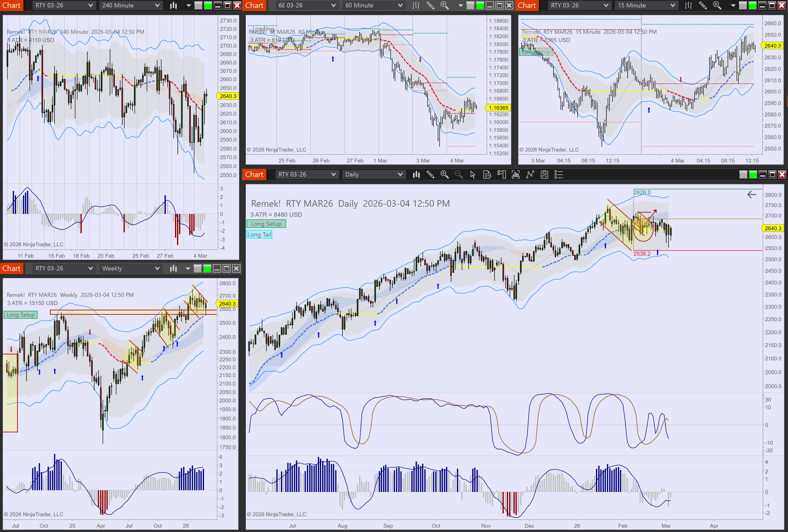Toggle gray link button on 15 Minute chart
This screenshot has height=532, width=788.
pyautogui.click(x=743, y=5)
